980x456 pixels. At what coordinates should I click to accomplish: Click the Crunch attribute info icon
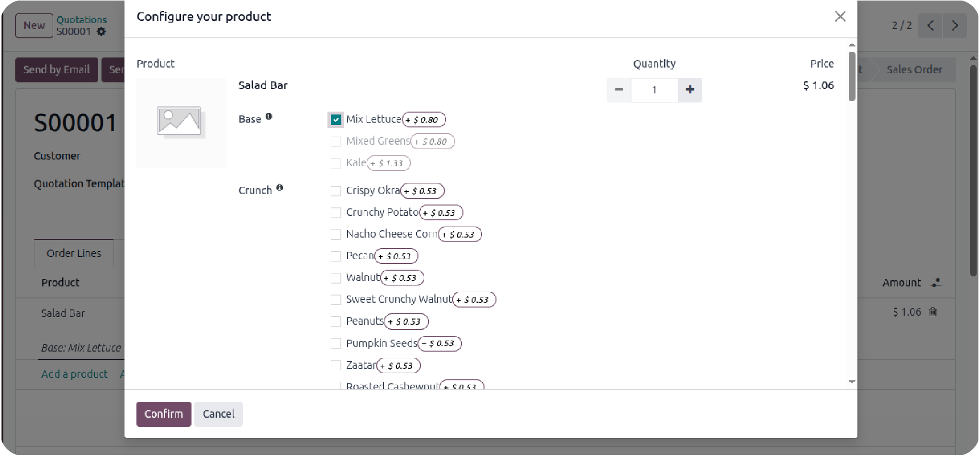(280, 188)
